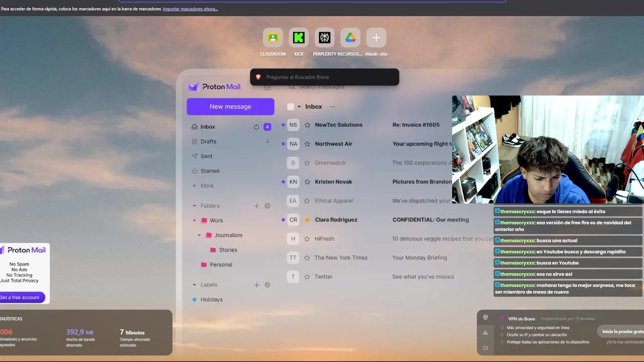
Task: Click the 392,9 MB bandwidth saved statistic
Action: (x=80, y=338)
